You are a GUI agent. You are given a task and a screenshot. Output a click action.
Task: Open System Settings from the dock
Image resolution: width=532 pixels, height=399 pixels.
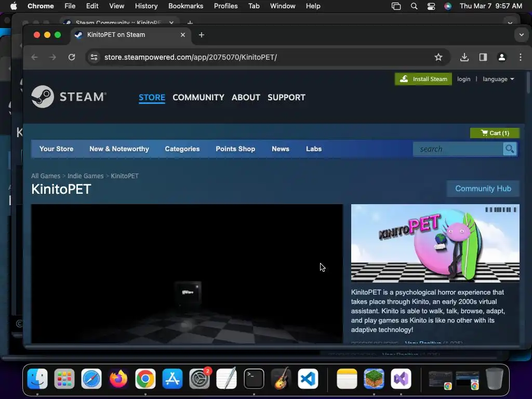199,379
